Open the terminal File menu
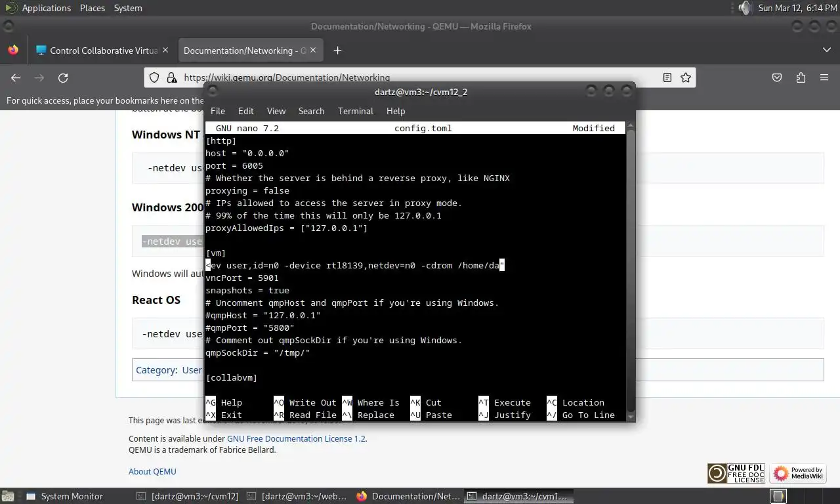840x504 pixels. 218,111
